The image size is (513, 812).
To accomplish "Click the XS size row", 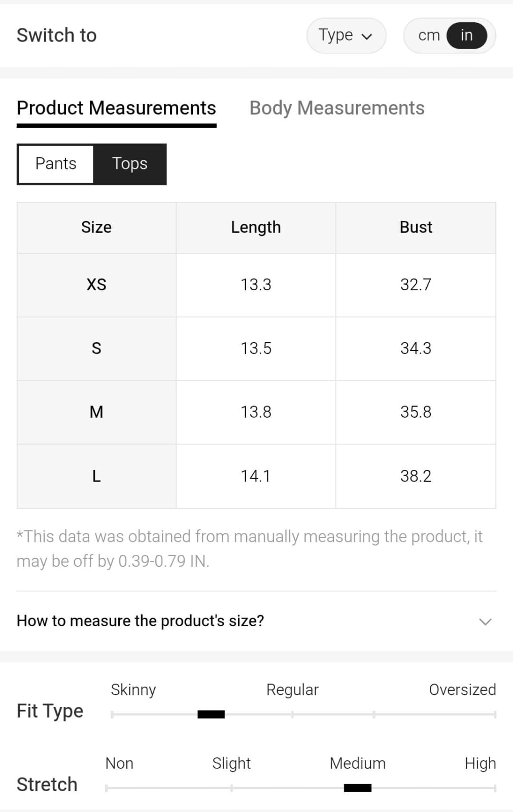I will tap(96, 285).
